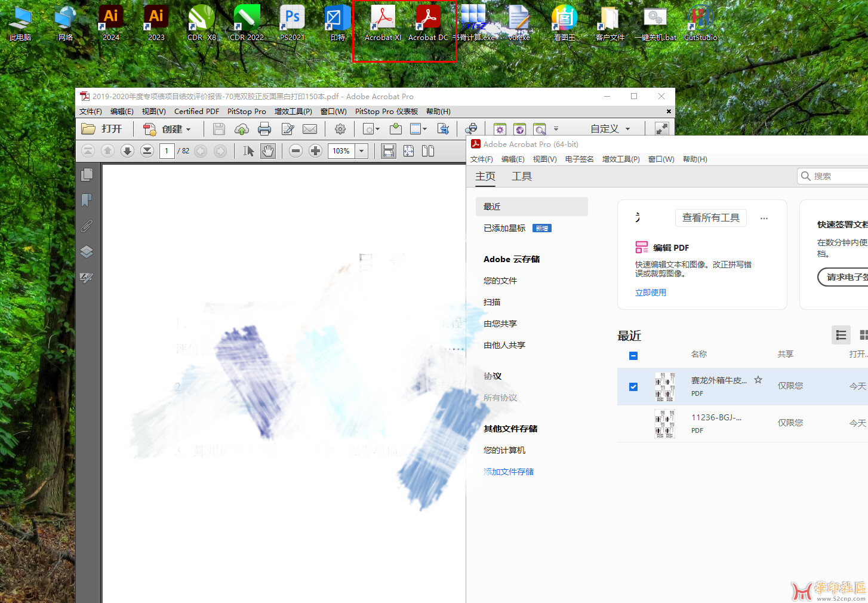The image size is (868, 603).
Task: Click the cloud upload icon
Action: coord(242,129)
